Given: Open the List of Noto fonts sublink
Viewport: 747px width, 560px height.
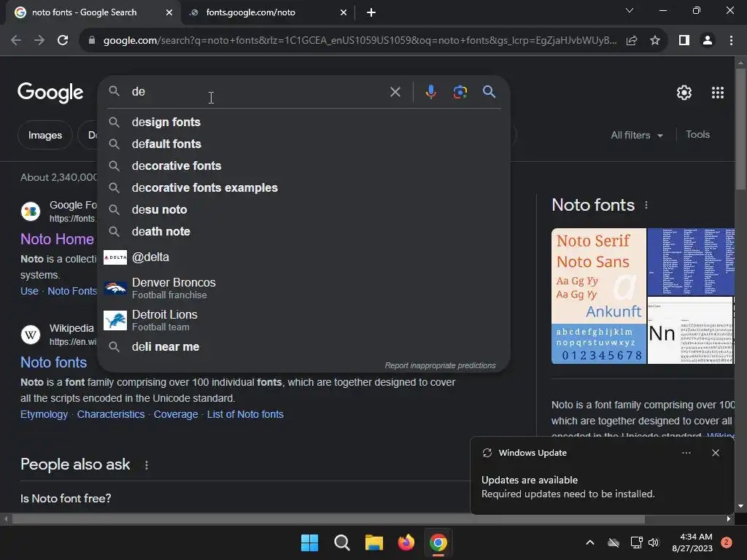Looking at the screenshot, I should tap(245, 415).
